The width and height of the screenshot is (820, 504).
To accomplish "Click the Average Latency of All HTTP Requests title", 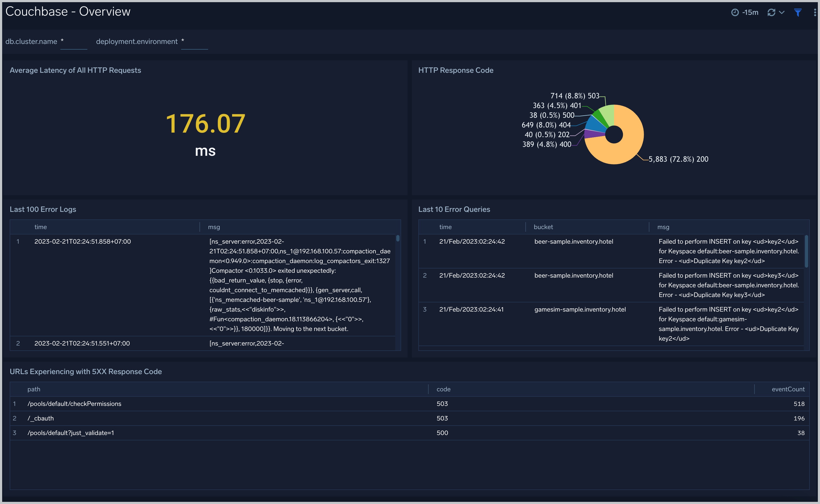I will (x=75, y=70).
